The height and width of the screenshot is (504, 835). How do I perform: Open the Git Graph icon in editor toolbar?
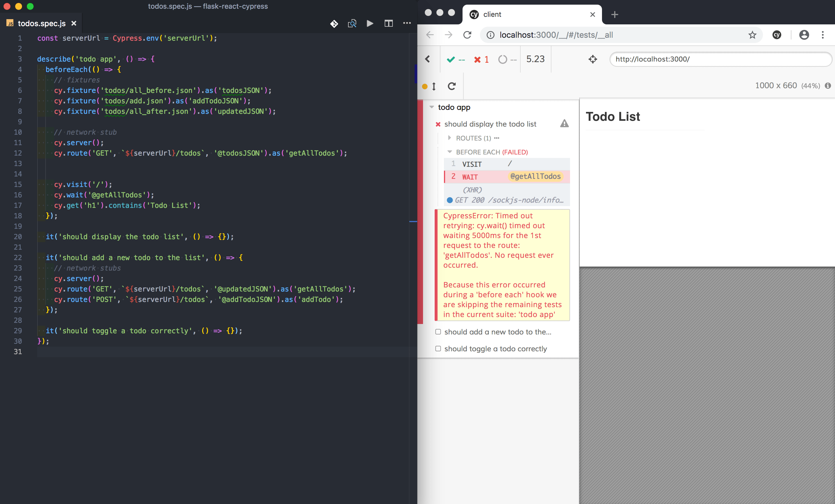(334, 23)
